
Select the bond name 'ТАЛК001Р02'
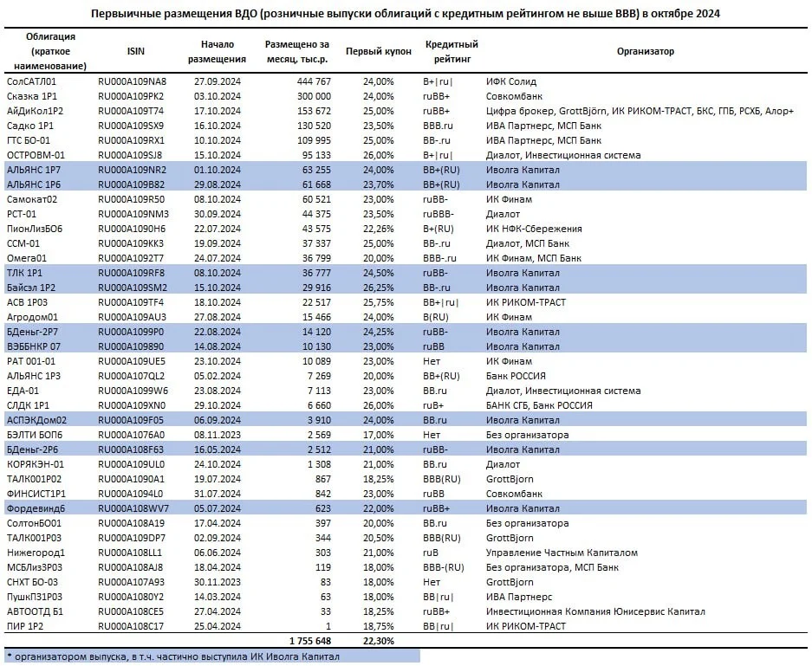[x=34, y=479]
